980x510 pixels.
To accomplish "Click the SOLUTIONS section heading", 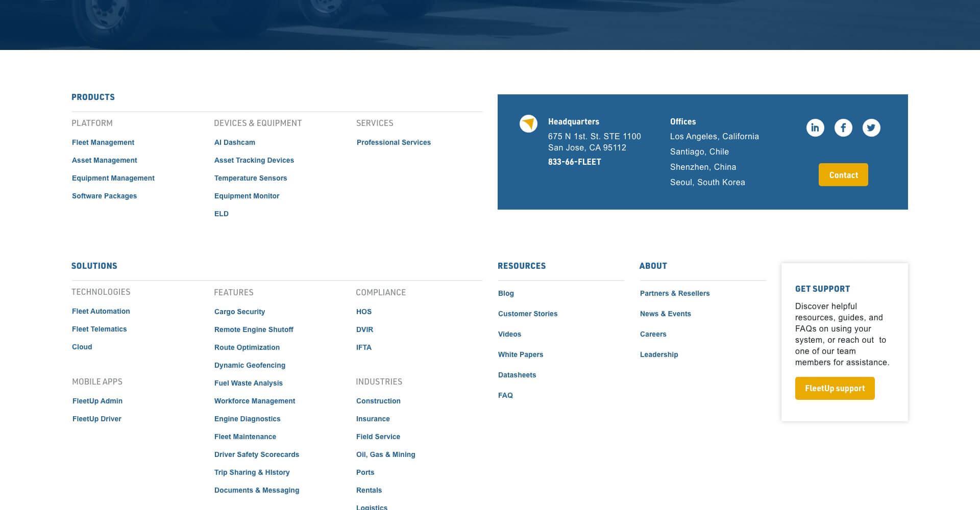I will (x=94, y=266).
